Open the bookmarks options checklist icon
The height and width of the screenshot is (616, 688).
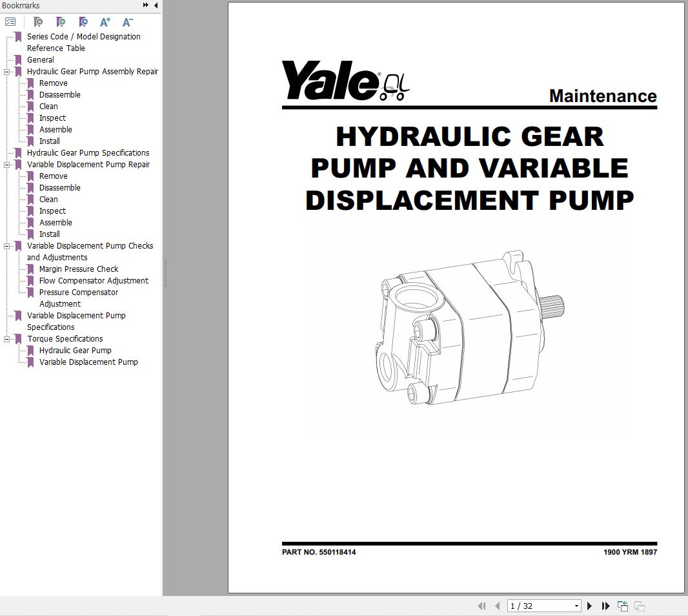coord(10,21)
